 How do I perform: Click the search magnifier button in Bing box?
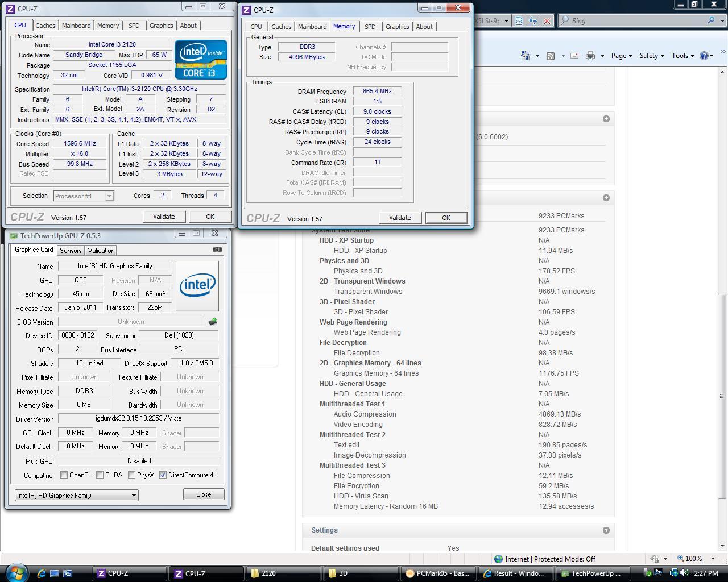click(711, 20)
